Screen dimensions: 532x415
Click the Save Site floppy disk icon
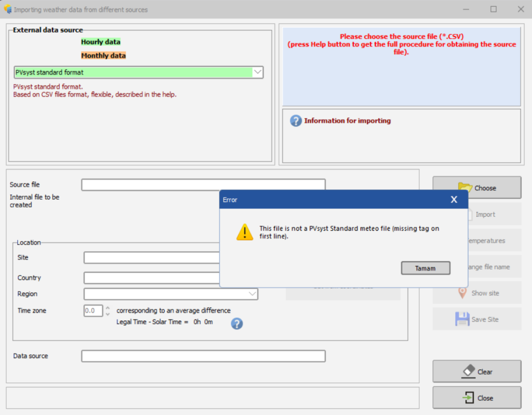point(462,319)
